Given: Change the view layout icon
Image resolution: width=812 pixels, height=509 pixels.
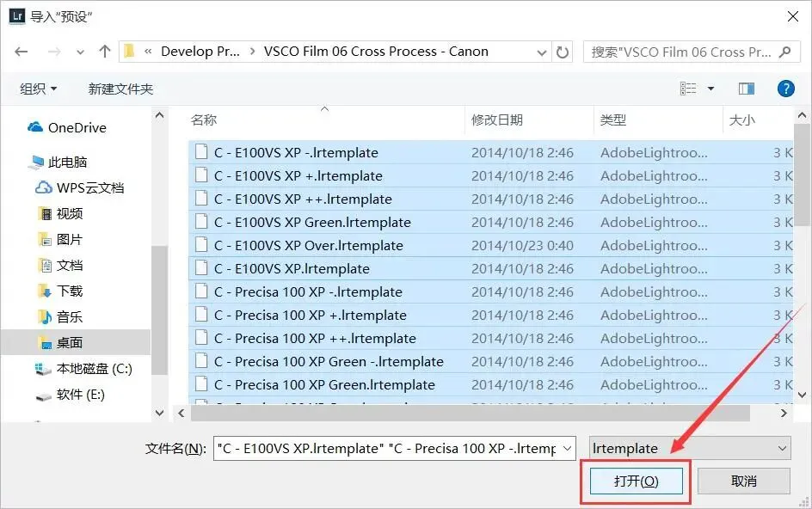Looking at the screenshot, I should point(688,89).
